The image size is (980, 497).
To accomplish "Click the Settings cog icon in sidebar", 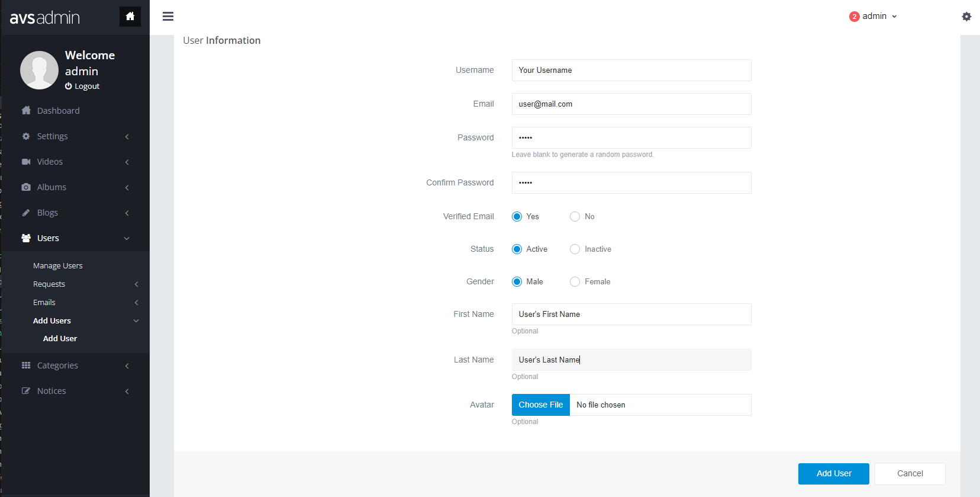I will point(26,136).
